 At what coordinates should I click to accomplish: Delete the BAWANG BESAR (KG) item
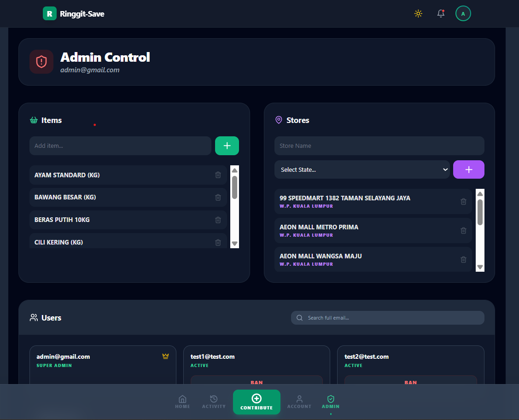click(218, 197)
